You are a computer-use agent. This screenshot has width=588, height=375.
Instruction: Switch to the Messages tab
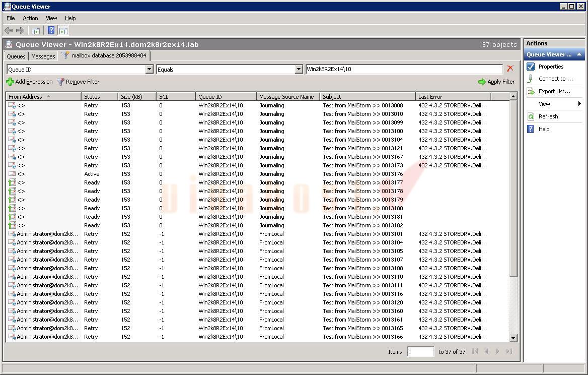point(43,56)
